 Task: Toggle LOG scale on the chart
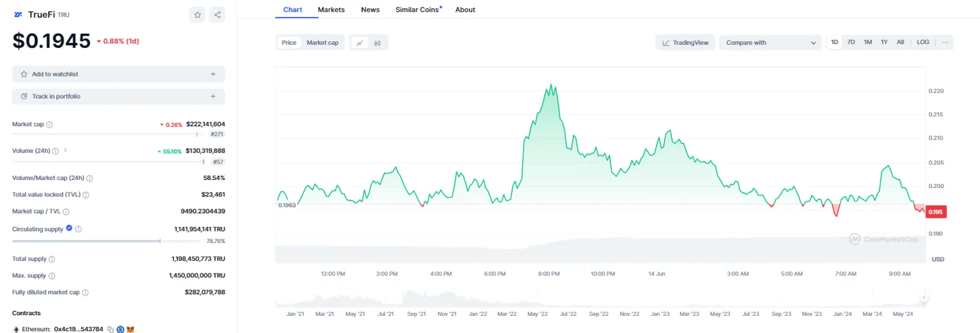click(x=923, y=42)
